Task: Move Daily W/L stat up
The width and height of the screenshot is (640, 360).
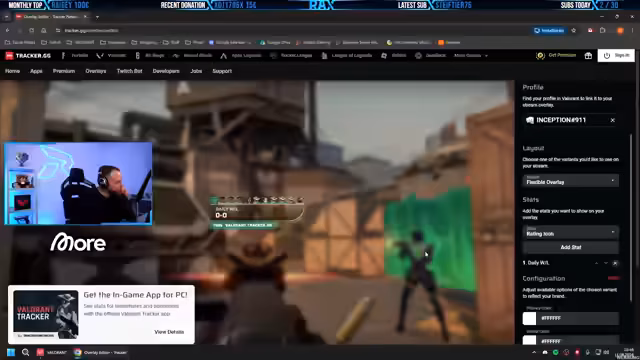Action: [596, 263]
